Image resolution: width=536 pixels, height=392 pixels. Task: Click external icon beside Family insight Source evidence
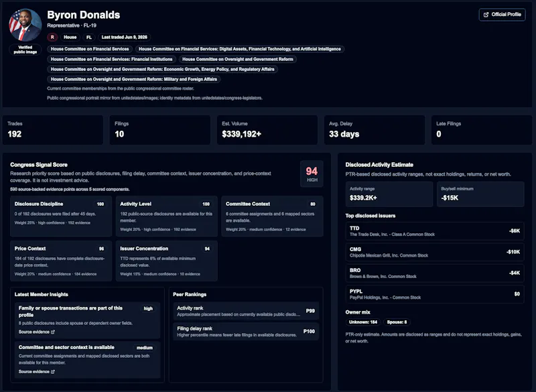[x=53, y=332]
